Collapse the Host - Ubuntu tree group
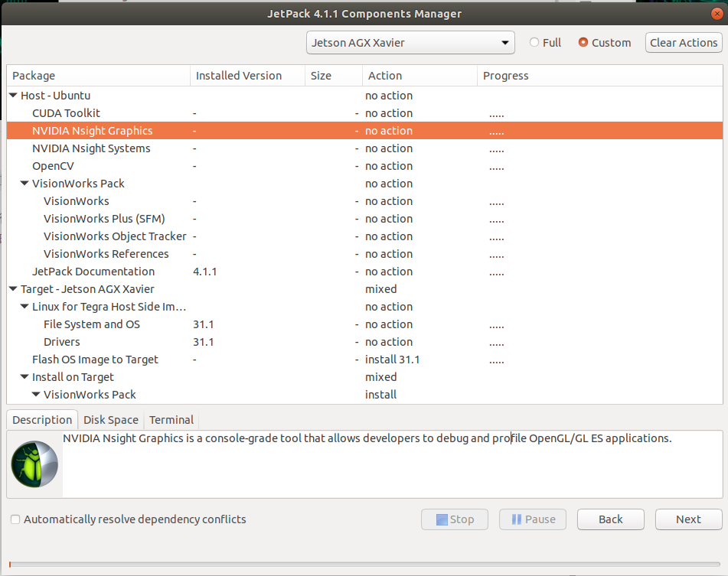 click(x=13, y=96)
